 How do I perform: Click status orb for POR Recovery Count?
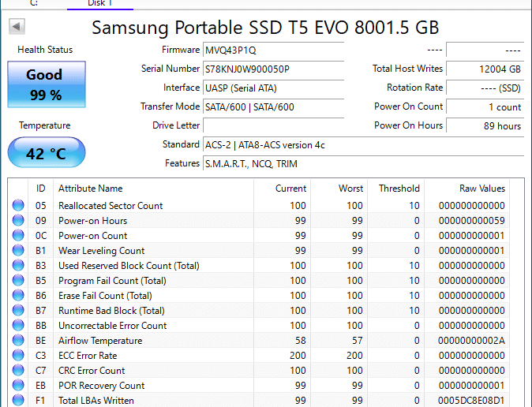pos(18,385)
